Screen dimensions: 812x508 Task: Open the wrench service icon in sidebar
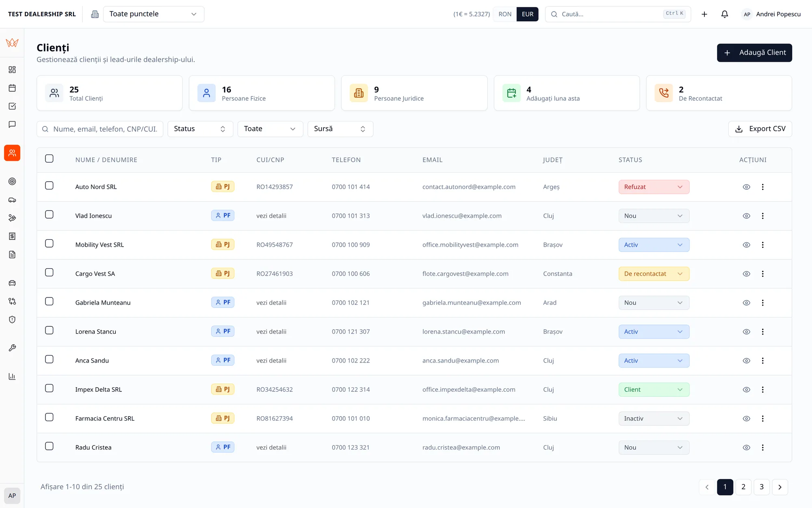[12, 348]
